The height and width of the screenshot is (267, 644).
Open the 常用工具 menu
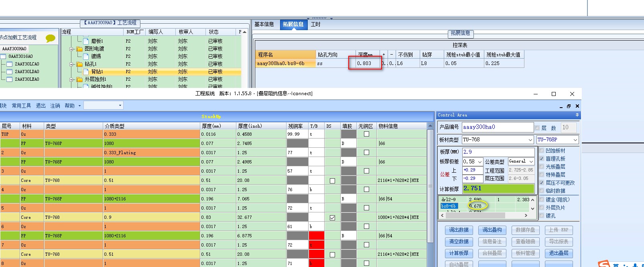point(21,106)
